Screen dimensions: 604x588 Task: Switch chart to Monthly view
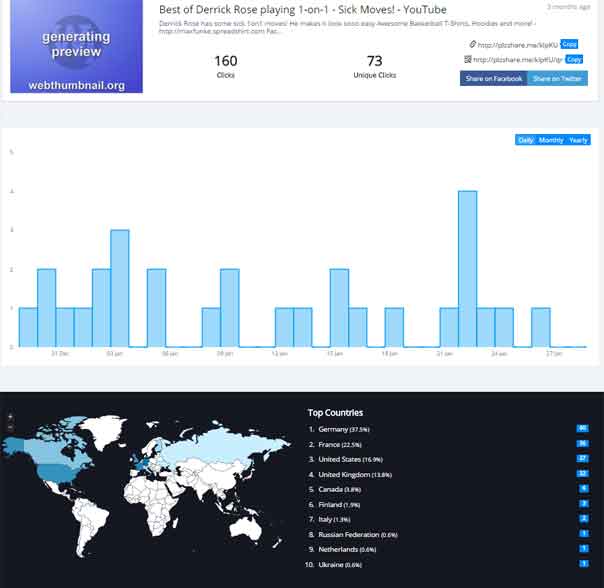[x=551, y=140]
